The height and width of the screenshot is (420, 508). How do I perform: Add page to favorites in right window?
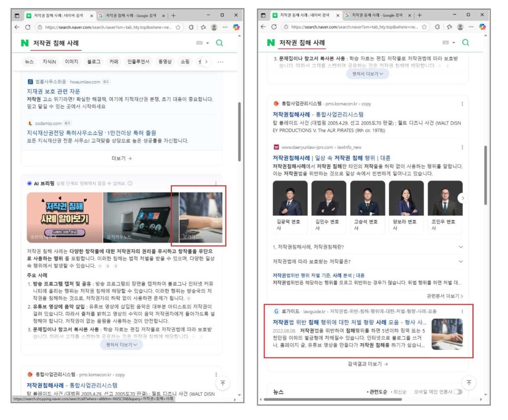click(424, 27)
